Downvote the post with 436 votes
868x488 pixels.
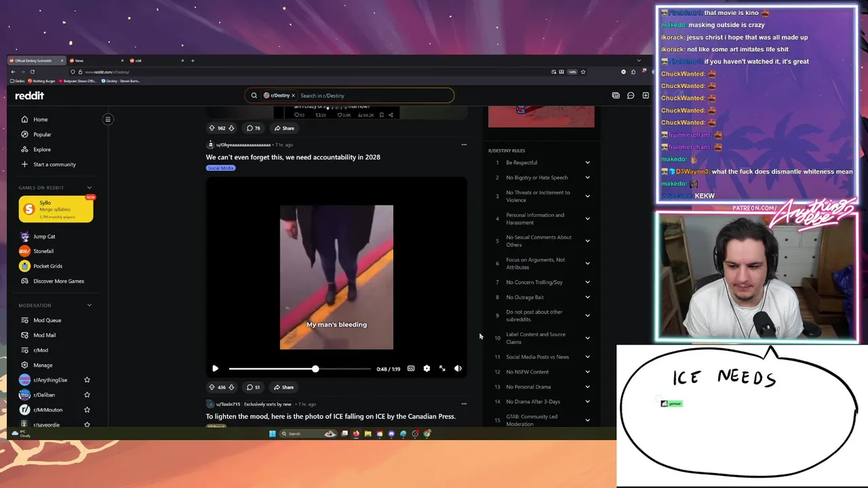point(231,387)
